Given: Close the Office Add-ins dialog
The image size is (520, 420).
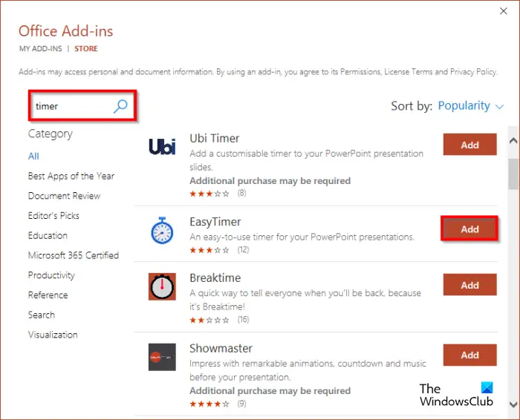Looking at the screenshot, I should point(504,11).
